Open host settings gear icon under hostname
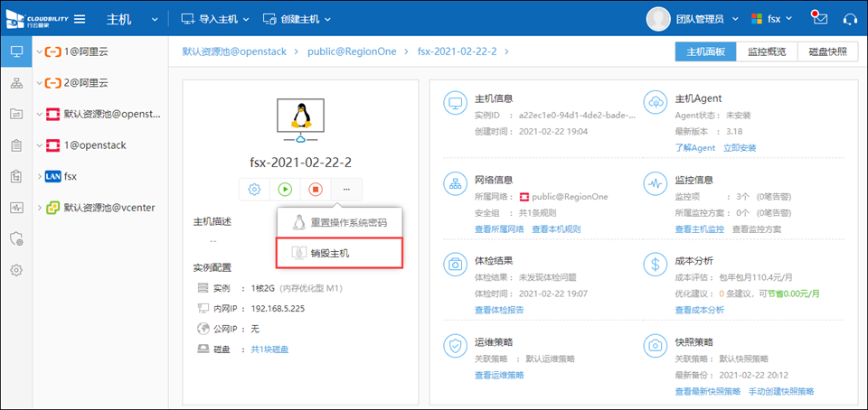This screenshot has width=868, height=410. click(254, 190)
